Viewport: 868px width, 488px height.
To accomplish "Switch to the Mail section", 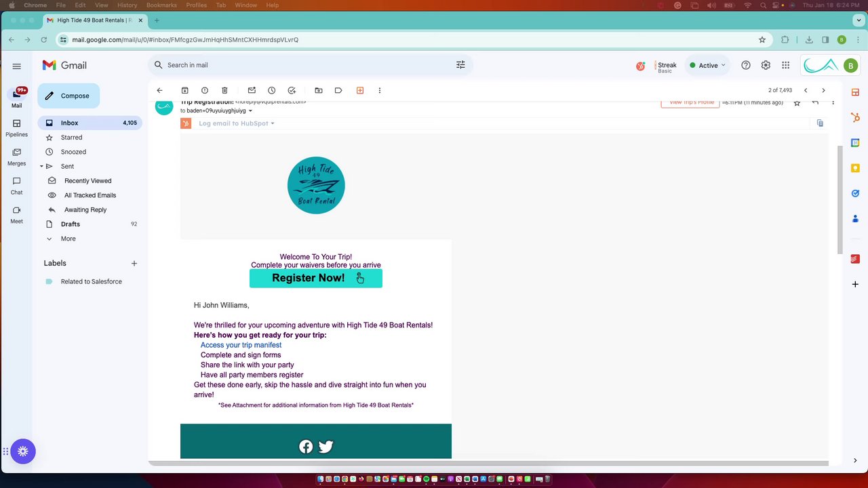I will tap(16, 98).
